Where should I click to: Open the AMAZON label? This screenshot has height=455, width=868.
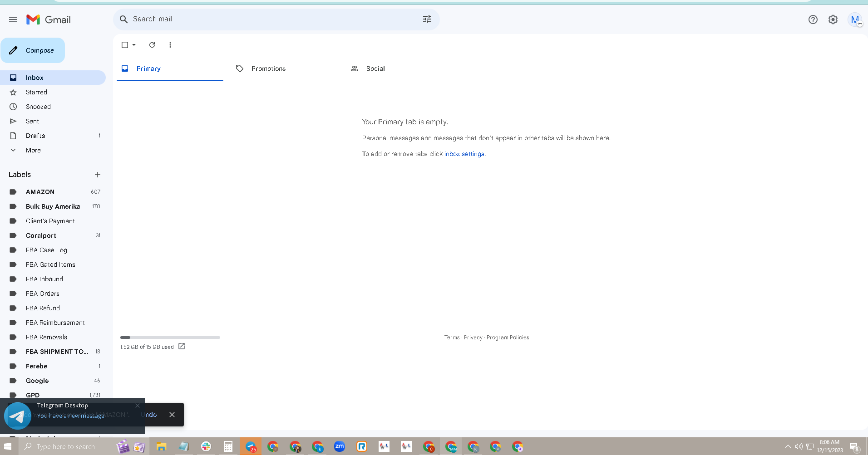(x=53, y=192)
